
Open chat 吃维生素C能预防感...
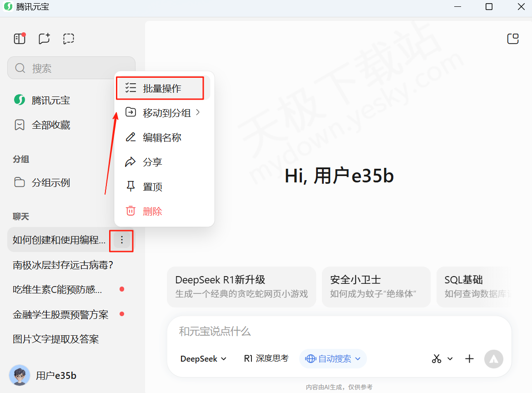point(71,289)
